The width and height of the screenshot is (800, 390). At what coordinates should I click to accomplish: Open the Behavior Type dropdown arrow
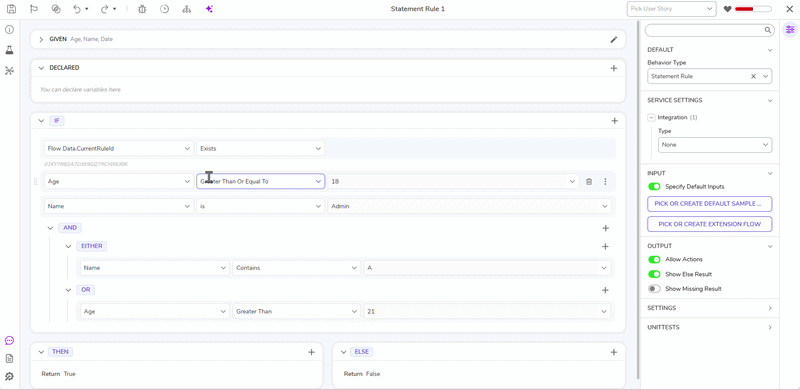point(765,77)
